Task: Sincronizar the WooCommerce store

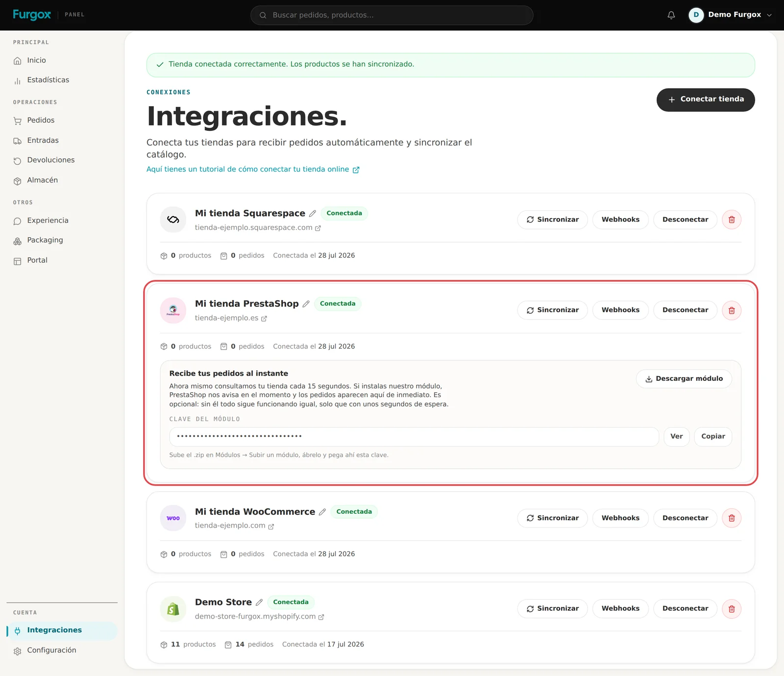Action: point(552,518)
